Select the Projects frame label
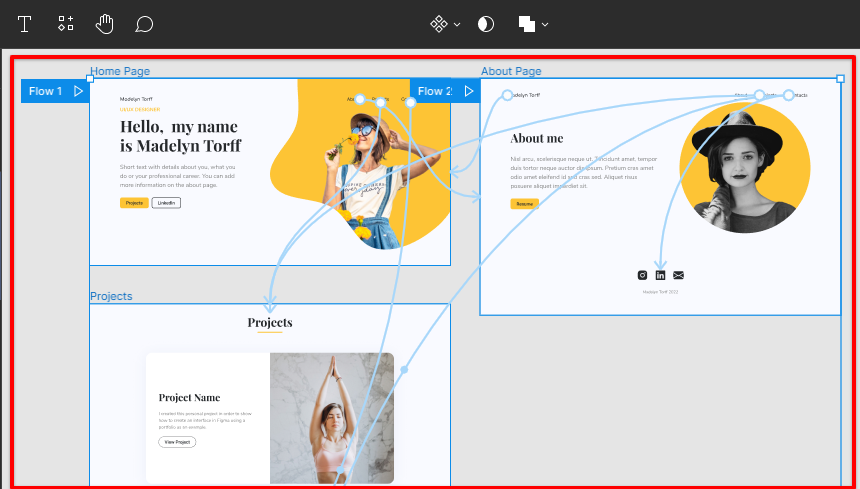860x489 pixels. point(111,297)
